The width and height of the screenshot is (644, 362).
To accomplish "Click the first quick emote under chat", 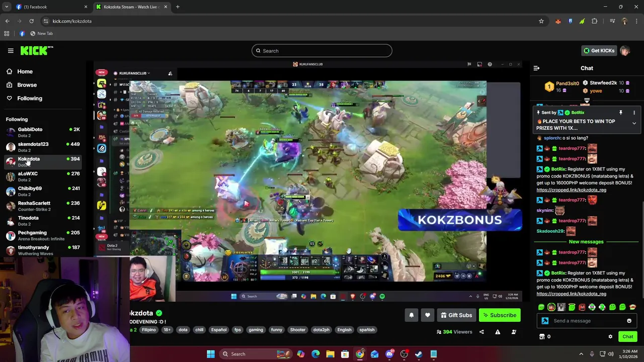I will (541, 307).
